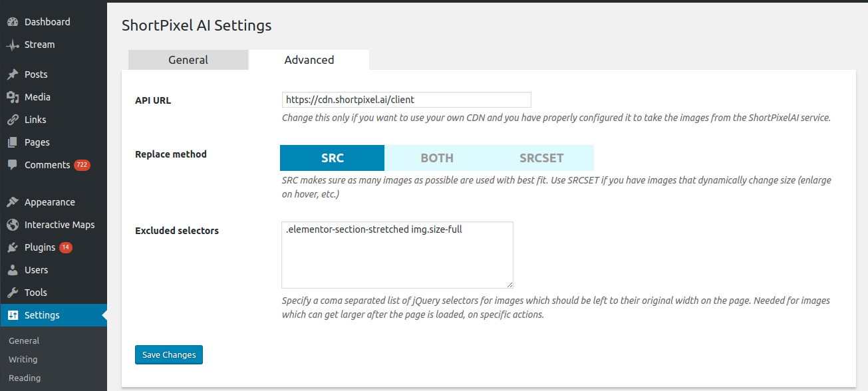This screenshot has width=868, height=391.
Task: Switch replace method to SRCSET
Action: pos(541,158)
